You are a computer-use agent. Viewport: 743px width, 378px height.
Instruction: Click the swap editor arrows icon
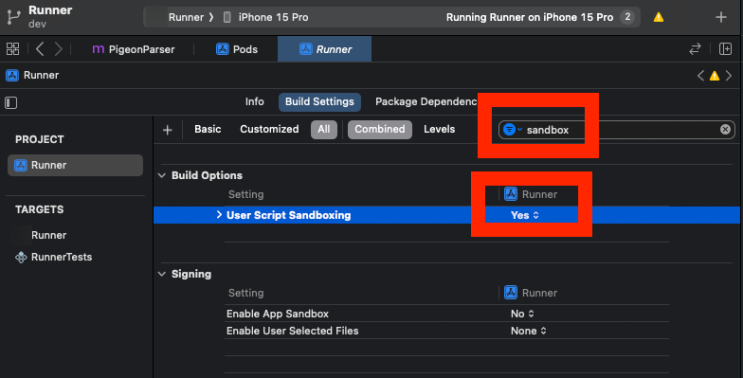[x=695, y=49]
